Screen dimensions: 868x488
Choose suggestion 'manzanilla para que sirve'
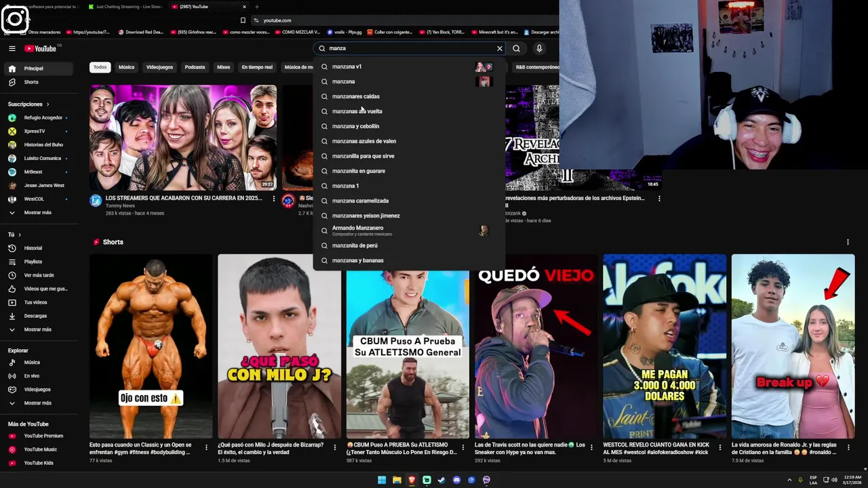pos(409,156)
